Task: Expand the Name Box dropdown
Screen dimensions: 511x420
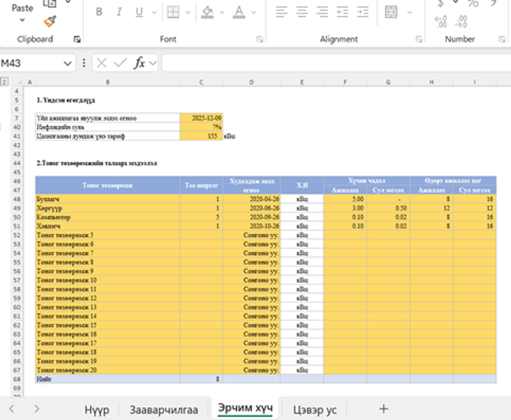Action: [x=67, y=63]
